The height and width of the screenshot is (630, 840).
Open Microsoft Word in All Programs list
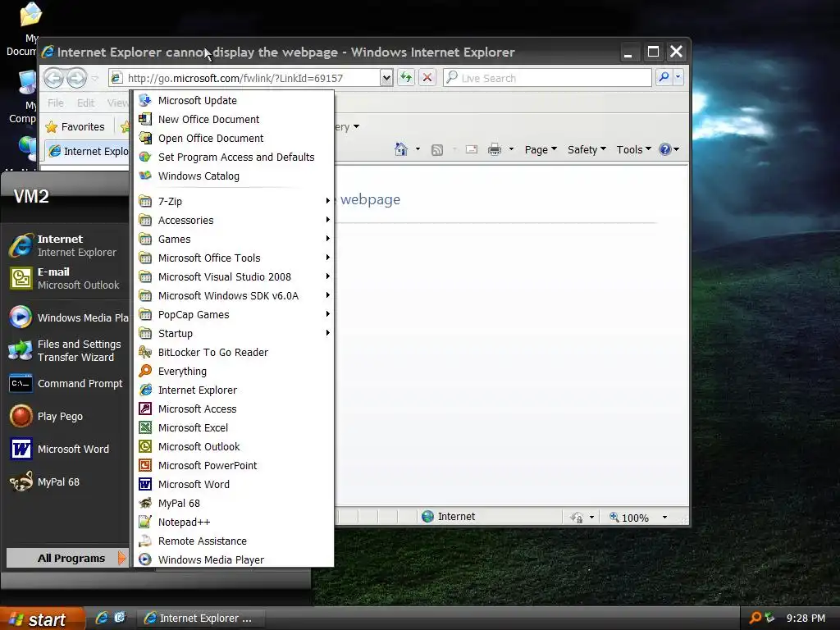click(234, 484)
